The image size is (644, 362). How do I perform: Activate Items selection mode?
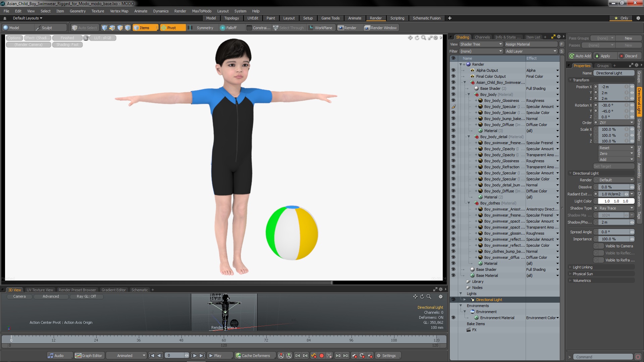coord(145,28)
